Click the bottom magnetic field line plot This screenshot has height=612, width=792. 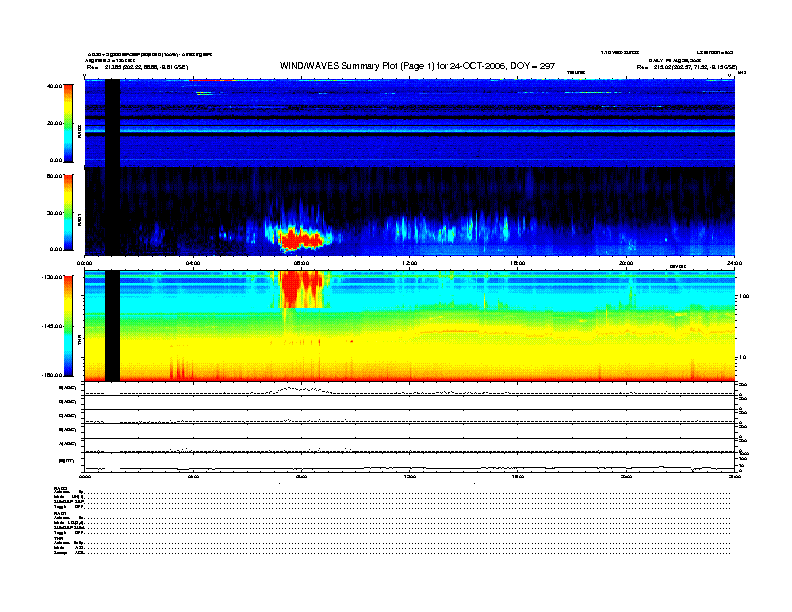tap(409, 463)
